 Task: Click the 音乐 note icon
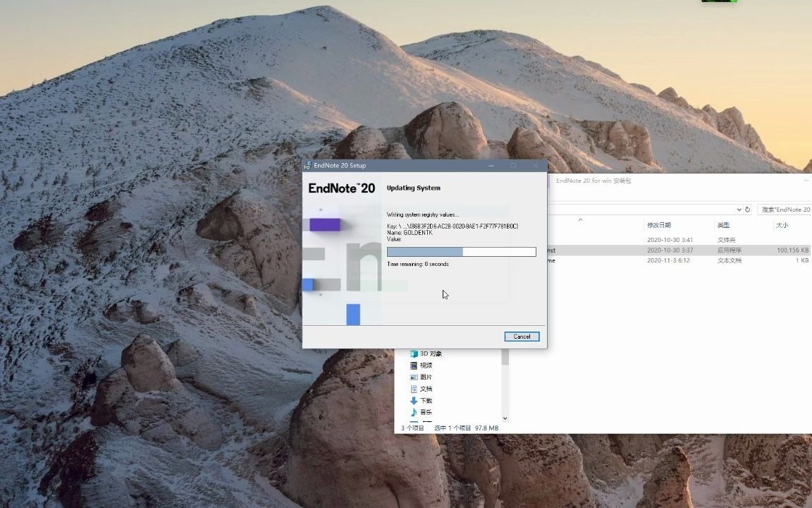click(x=414, y=412)
